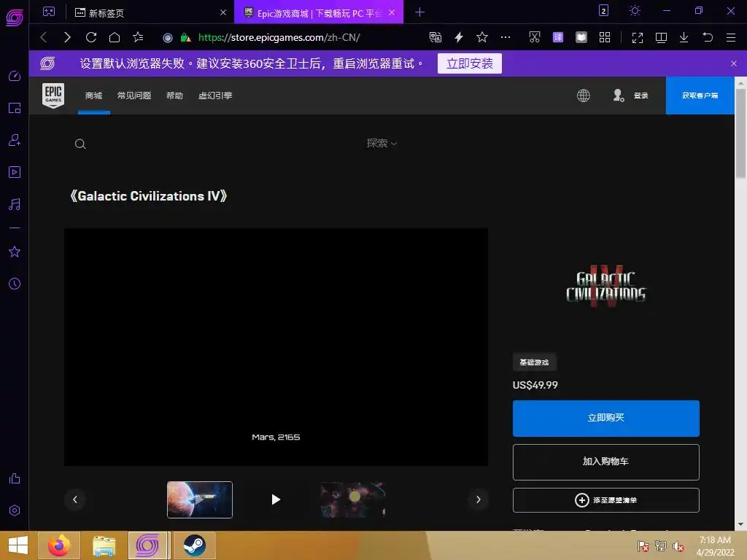
Task: Open the video player sidebar icon
Action: pyautogui.click(x=15, y=172)
